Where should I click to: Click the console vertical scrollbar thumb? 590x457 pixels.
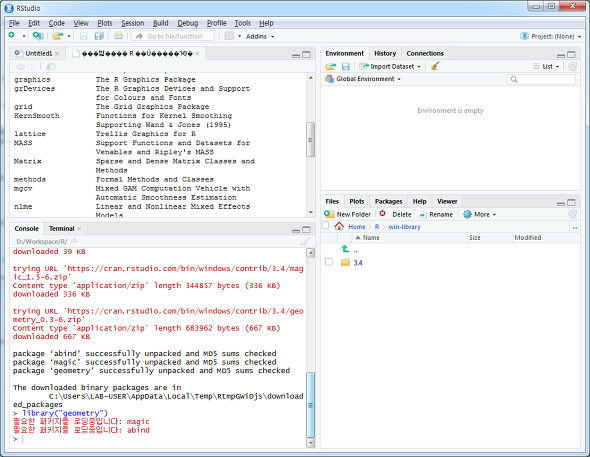tap(310, 405)
